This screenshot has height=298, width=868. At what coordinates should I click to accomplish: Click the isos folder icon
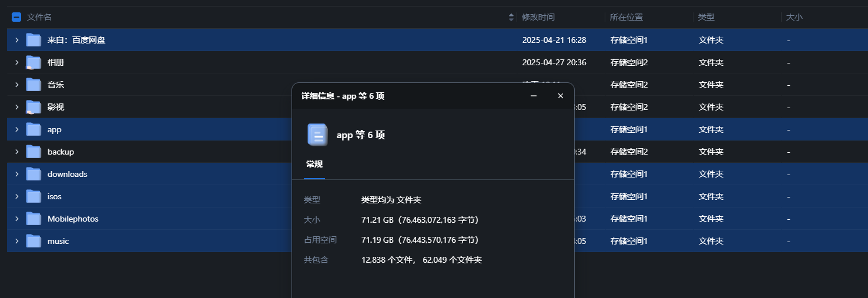click(x=33, y=196)
